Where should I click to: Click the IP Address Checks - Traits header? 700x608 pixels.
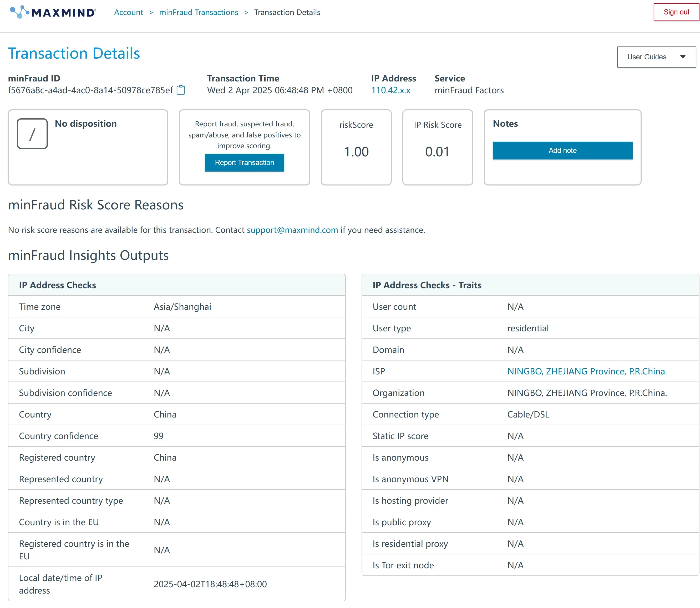click(530, 285)
